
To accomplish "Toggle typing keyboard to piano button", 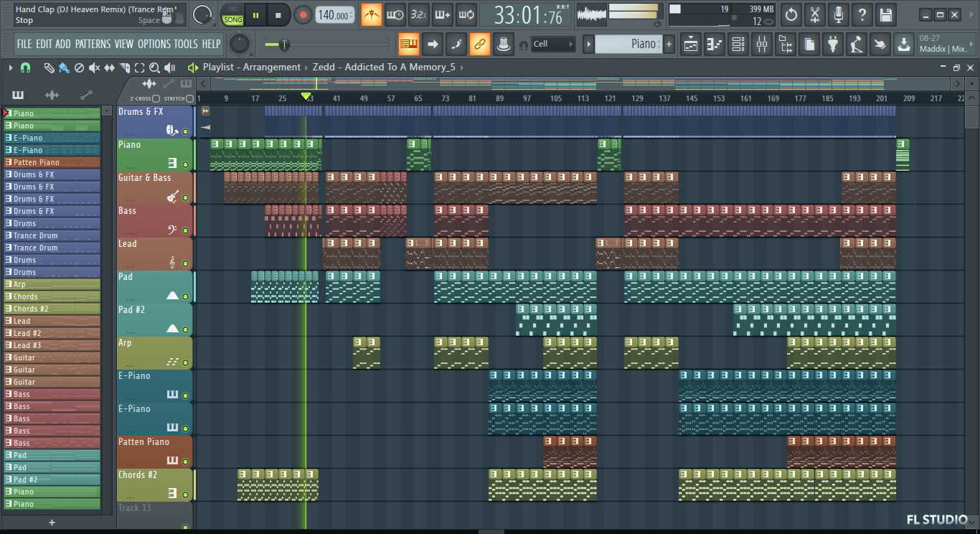I will tap(407, 44).
